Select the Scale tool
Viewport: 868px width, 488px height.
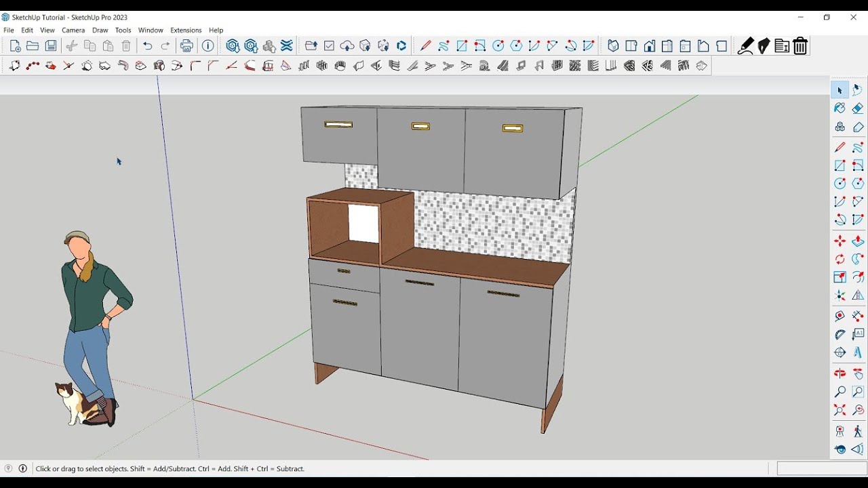coord(840,277)
